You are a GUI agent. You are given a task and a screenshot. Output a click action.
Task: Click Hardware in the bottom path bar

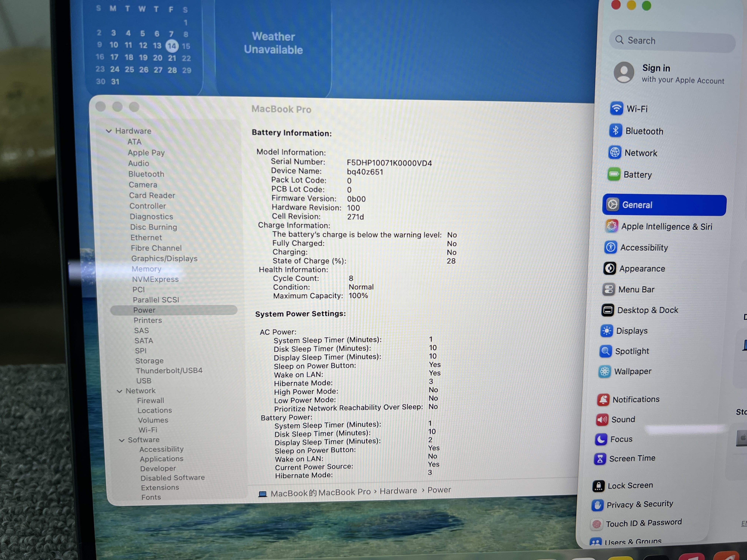[398, 491]
